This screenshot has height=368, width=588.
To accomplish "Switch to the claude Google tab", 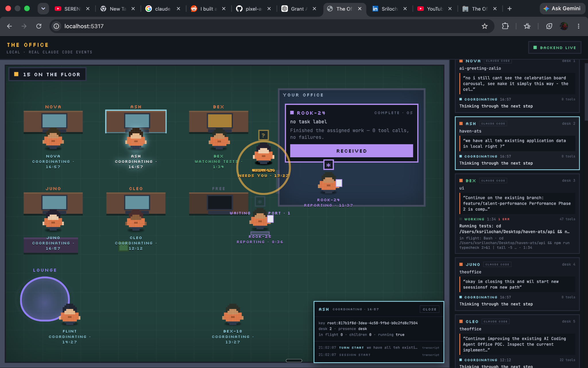I will tap(163, 9).
